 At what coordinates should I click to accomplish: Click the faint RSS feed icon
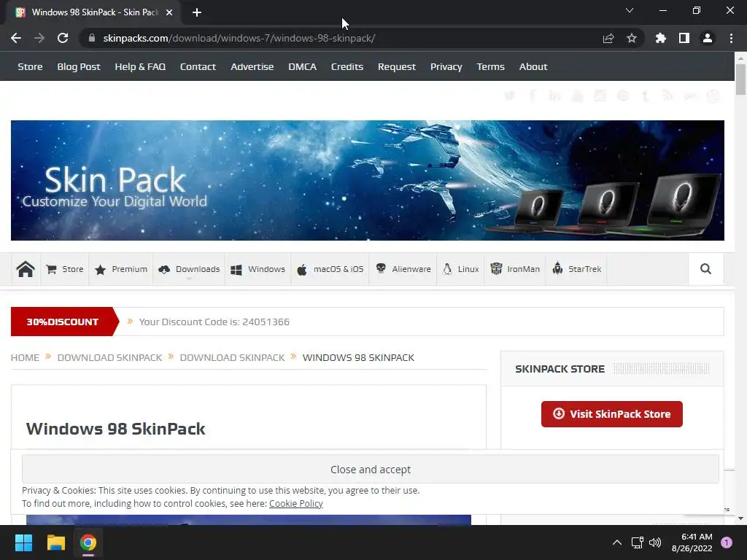(667, 96)
